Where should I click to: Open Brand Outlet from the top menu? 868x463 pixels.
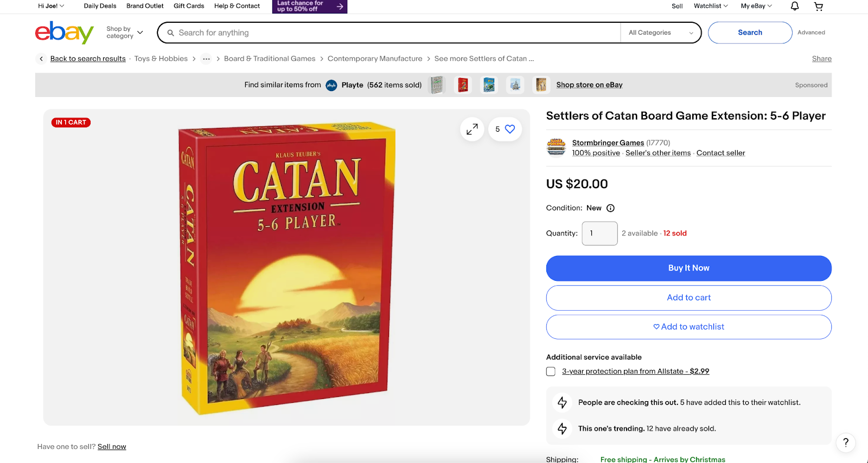(x=145, y=6)
